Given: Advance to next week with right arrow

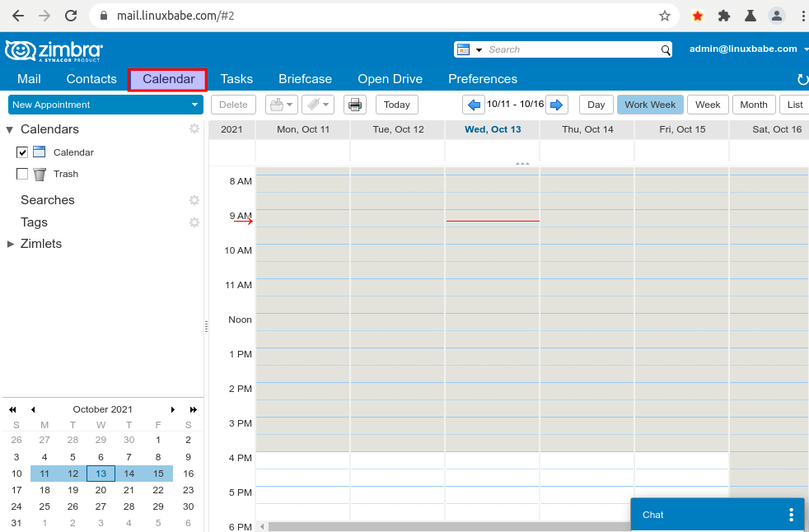Looking at the screenshot, I should [x=557, y=105].
